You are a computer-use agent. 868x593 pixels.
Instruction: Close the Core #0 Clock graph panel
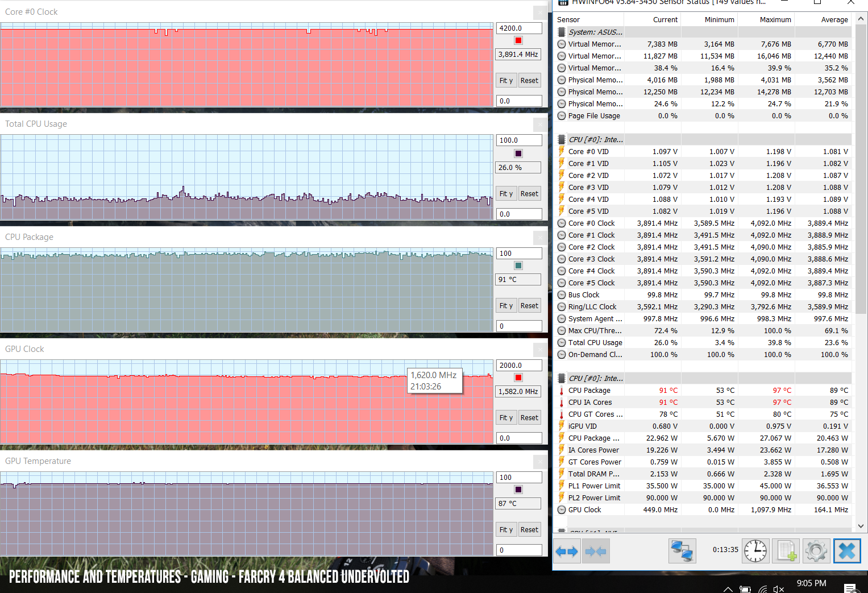click(541, 12)
